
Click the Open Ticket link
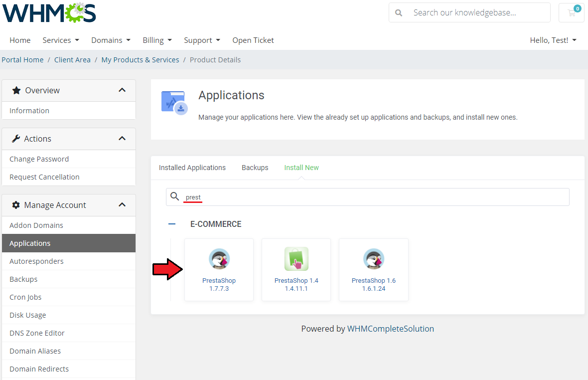click(253, 40)
